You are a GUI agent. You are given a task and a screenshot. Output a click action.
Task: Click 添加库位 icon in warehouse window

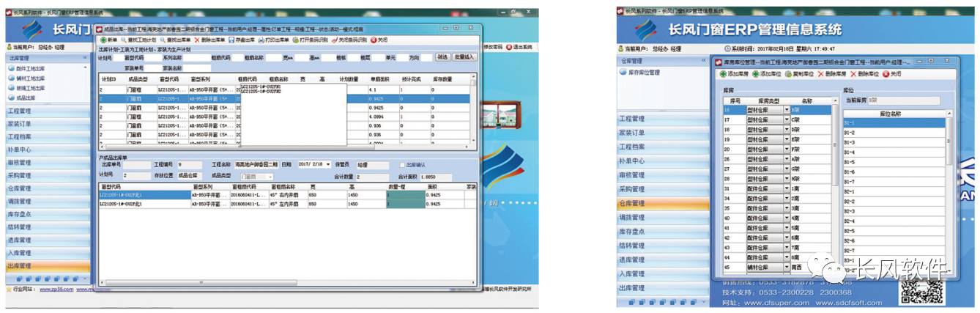point(756,74)
